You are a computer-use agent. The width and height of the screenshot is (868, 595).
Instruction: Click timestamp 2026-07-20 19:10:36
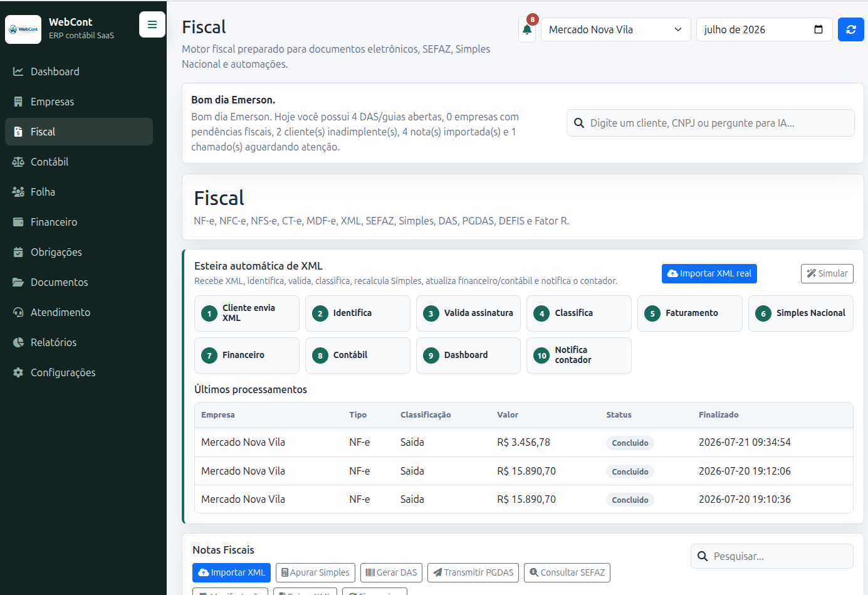[x=745, y=500]
